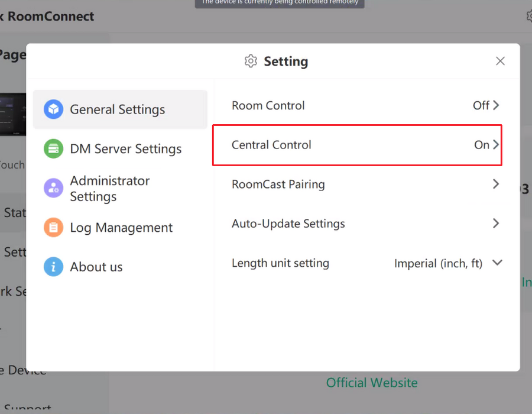This screenshot has width=532, height=414.
Task: Click the blue About us info icon
Action: (x=53, y=267)
